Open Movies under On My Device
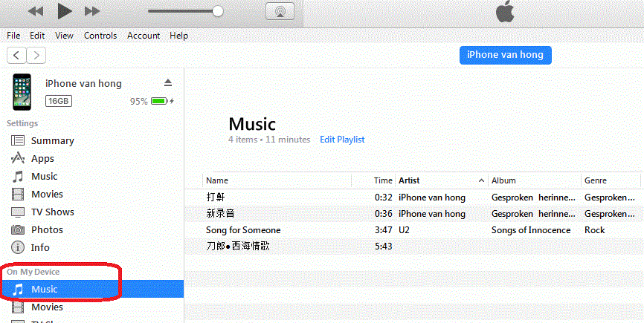The image size is (644, 323). (47, 307)
